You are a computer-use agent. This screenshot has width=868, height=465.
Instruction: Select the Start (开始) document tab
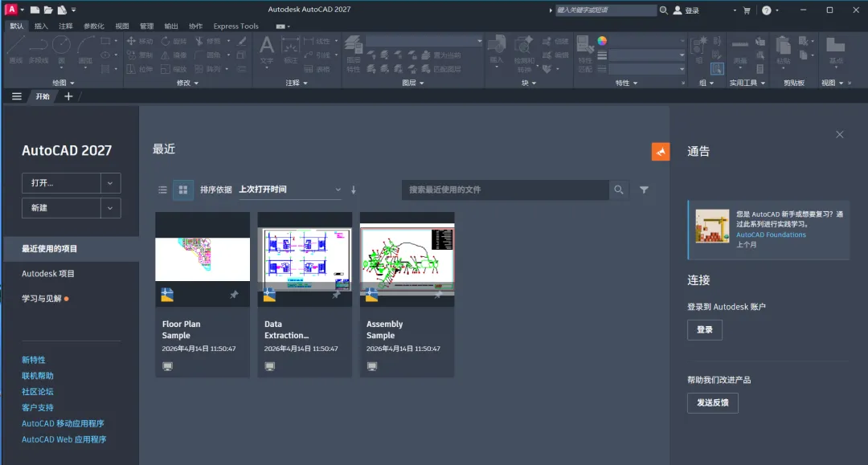(x=43, y=96)
